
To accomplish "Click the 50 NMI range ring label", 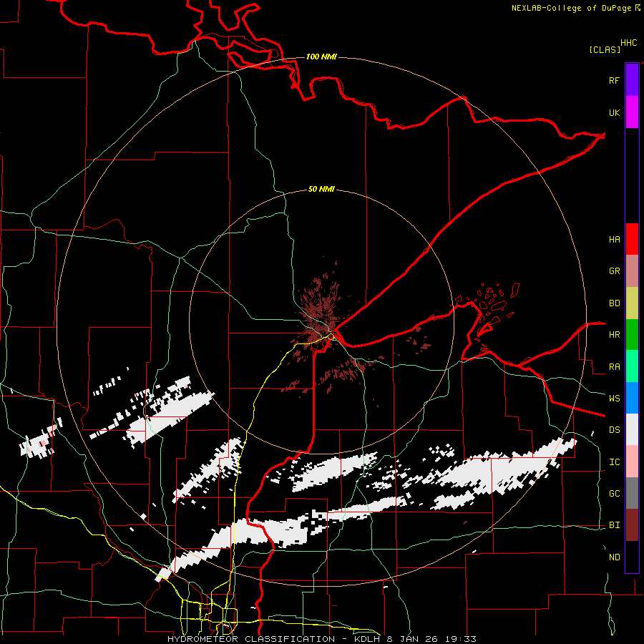I will coord(321,189).
